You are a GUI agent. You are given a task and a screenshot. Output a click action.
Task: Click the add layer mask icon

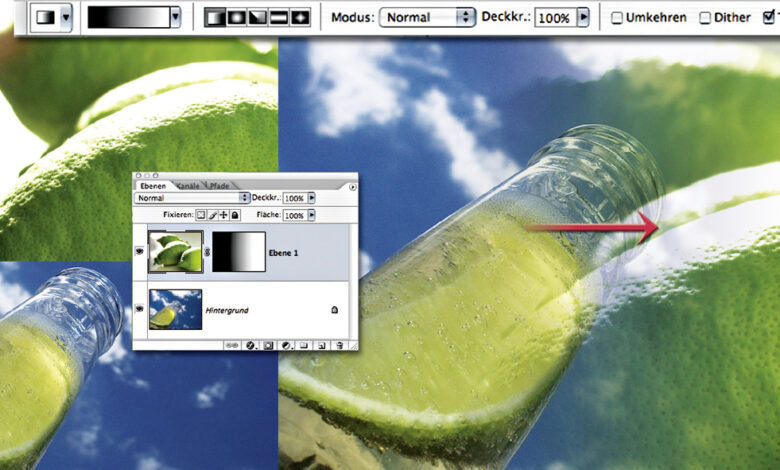269,345
